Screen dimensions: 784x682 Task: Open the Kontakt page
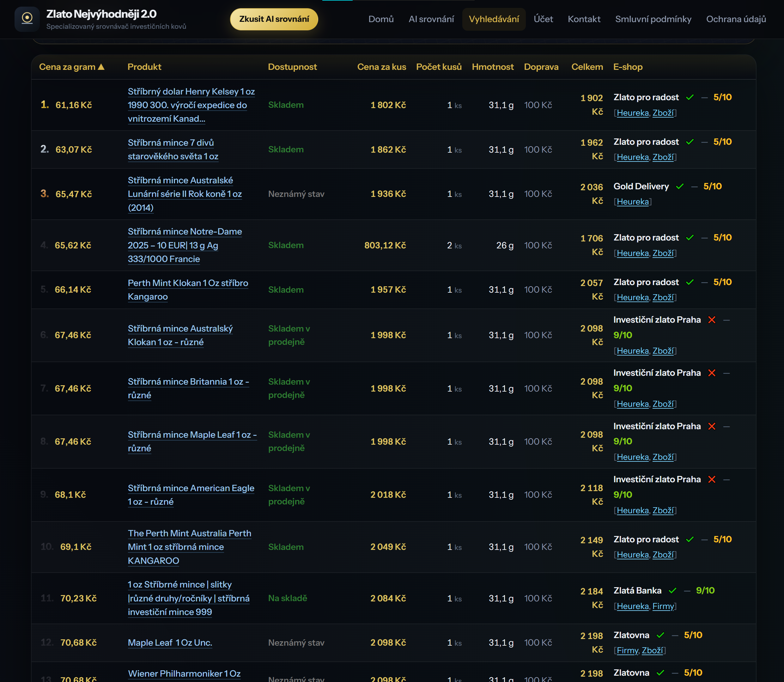[584, 19]
